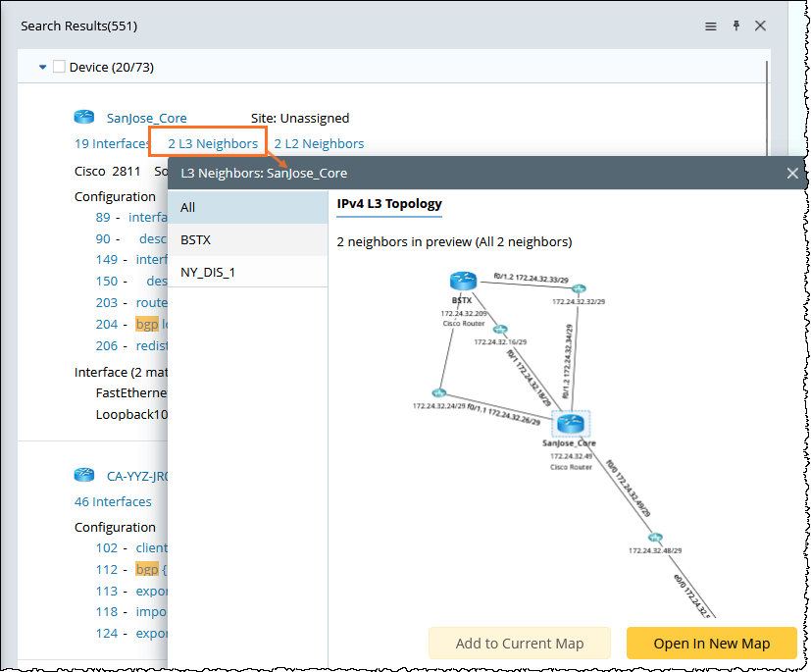Click the 172.24.32.24/29 subnet node

point(438,392)
